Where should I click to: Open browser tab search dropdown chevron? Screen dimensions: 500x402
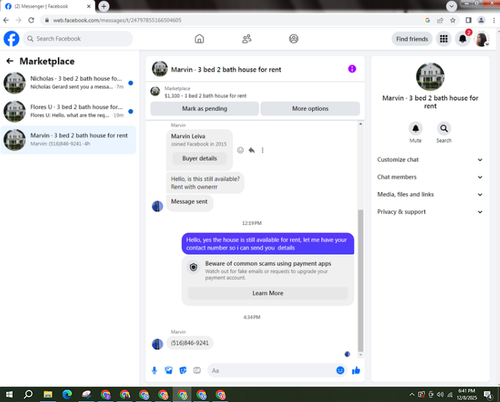[451, 6]
